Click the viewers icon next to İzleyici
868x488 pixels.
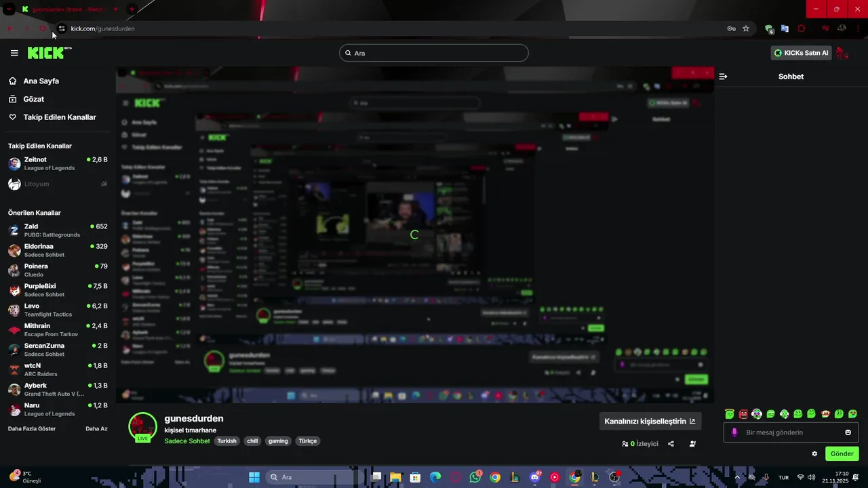[x=625, y=444]
